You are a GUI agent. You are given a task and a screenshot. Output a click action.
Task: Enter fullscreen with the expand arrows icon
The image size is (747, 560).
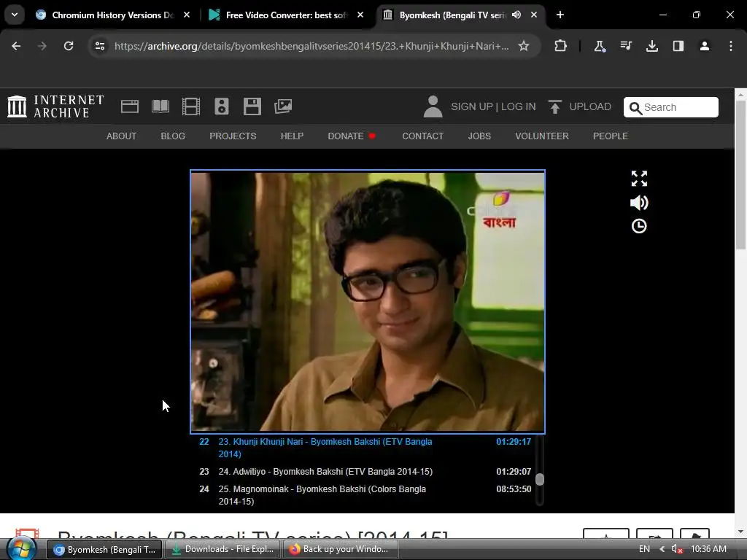(x=639, y=179)
